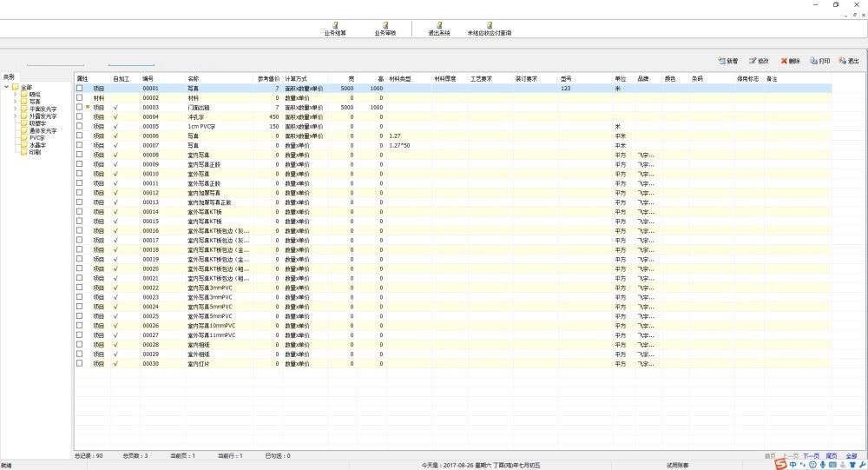Toggle the 中 Chinese input mode icon
This screenshot has height=470, width=868.
[793, 465]
